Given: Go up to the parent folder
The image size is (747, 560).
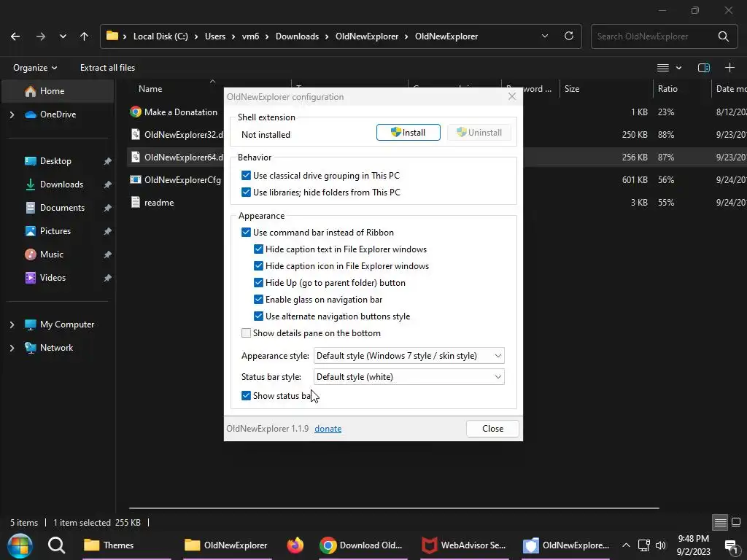Looking at the screenshot, I should point(85,36).
